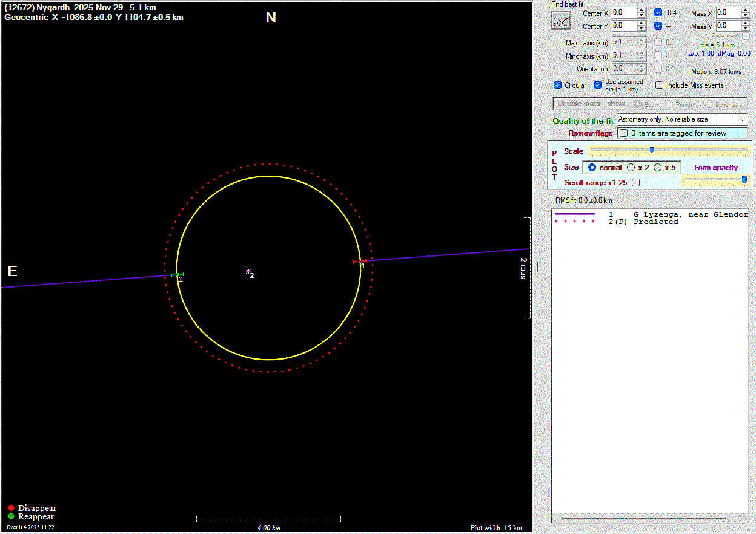Increase the Mass X value with its up arrow
The width and height of the screenshot is (756, 534).
pos(746,10)
